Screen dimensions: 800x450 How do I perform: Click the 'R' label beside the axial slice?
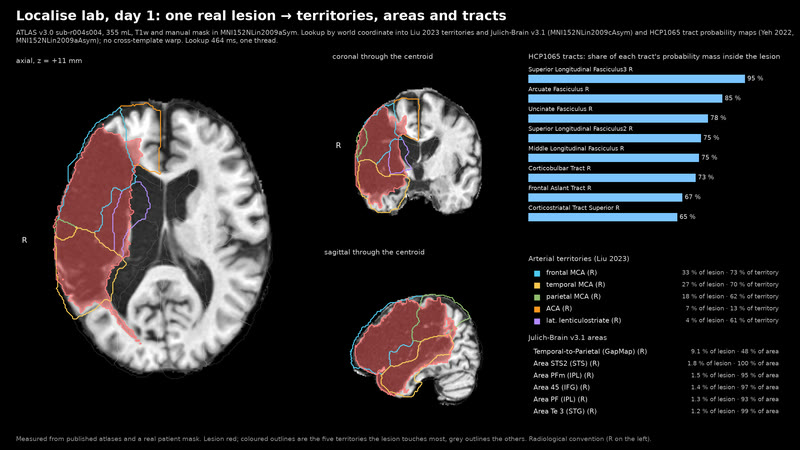click(x=24, y=240)
